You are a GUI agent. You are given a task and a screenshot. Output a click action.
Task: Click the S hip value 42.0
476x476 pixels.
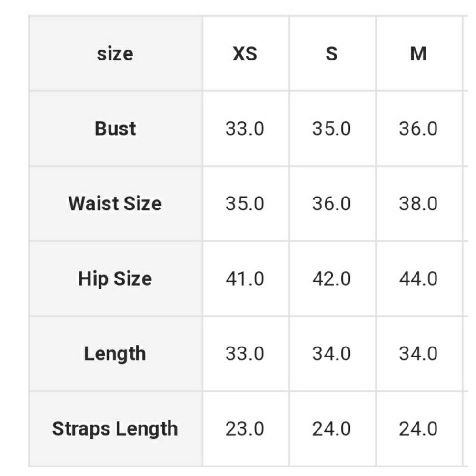coord(331,279)
